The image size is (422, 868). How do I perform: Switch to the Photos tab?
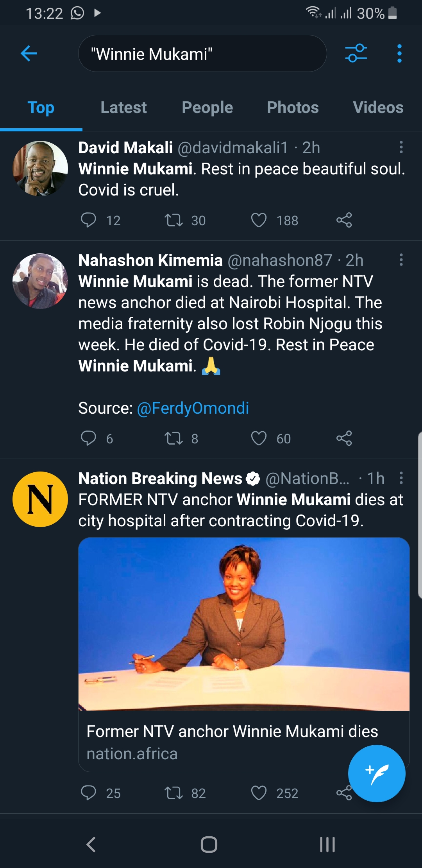tap(293, 108)
